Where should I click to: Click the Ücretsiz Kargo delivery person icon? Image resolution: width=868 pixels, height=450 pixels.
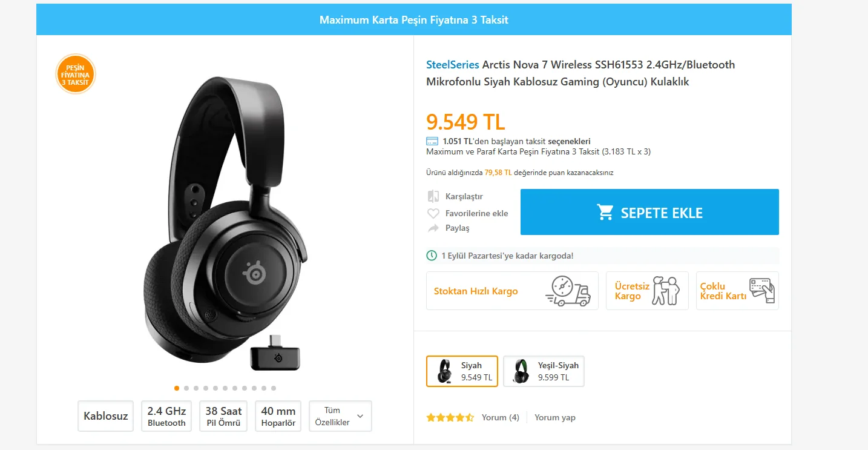coord(665,291)
